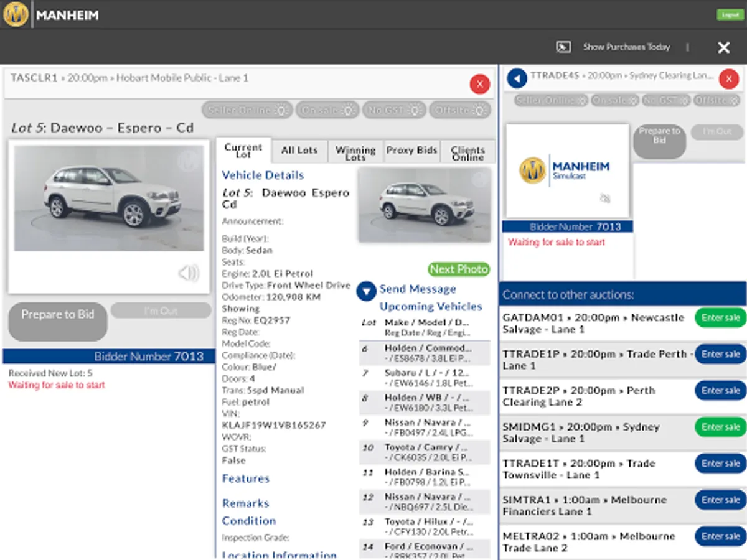Viewport: 747px width, 560px height.
Task: Click the Manheim logo icon in header
Action: (16, 14)
